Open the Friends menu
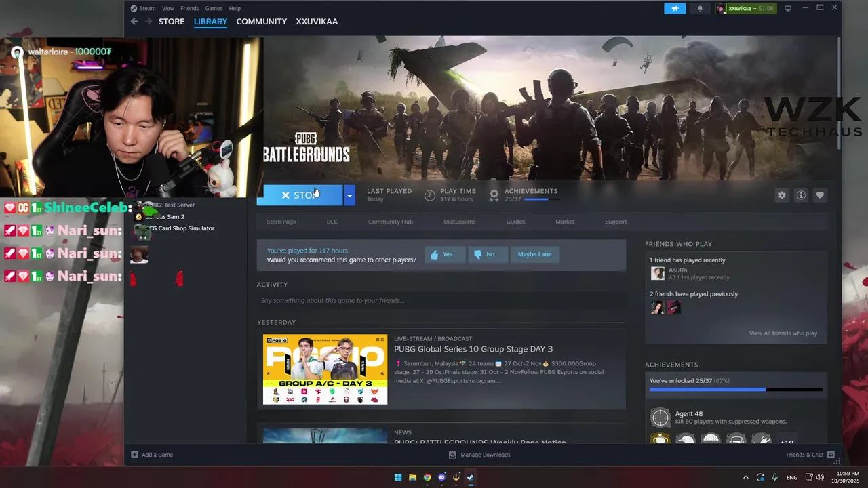Viewport: 868px width, 488px height. [190, 8]
